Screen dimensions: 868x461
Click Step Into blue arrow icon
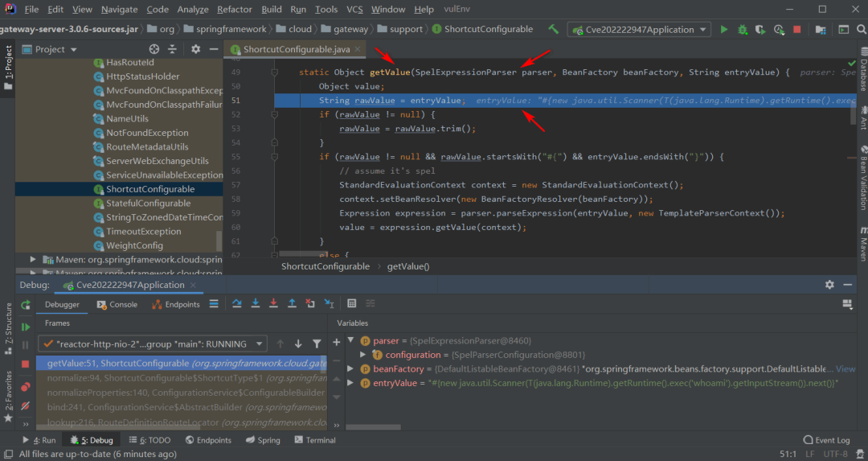256,303
